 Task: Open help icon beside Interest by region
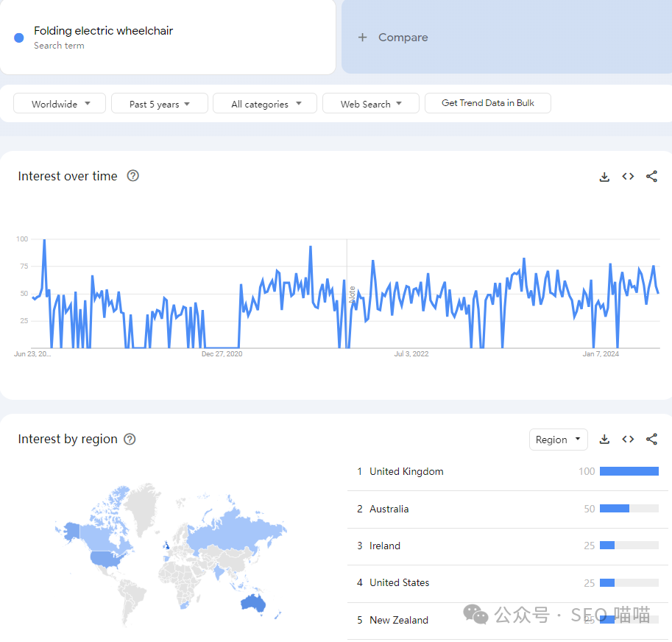tap(130, 440)
